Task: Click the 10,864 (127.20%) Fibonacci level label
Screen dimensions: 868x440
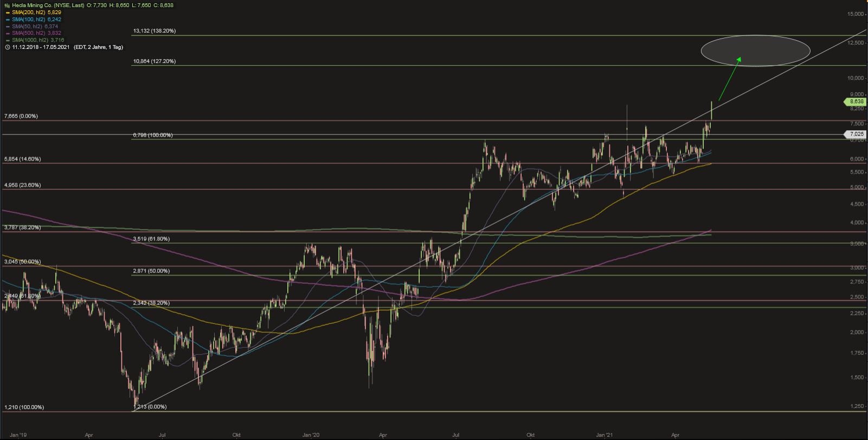Action: tap(154, 61)
